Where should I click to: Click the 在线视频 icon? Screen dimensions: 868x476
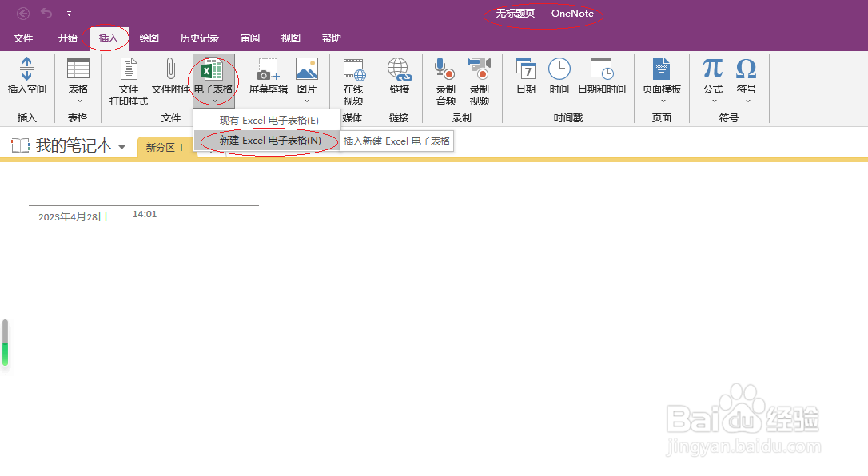354,69
